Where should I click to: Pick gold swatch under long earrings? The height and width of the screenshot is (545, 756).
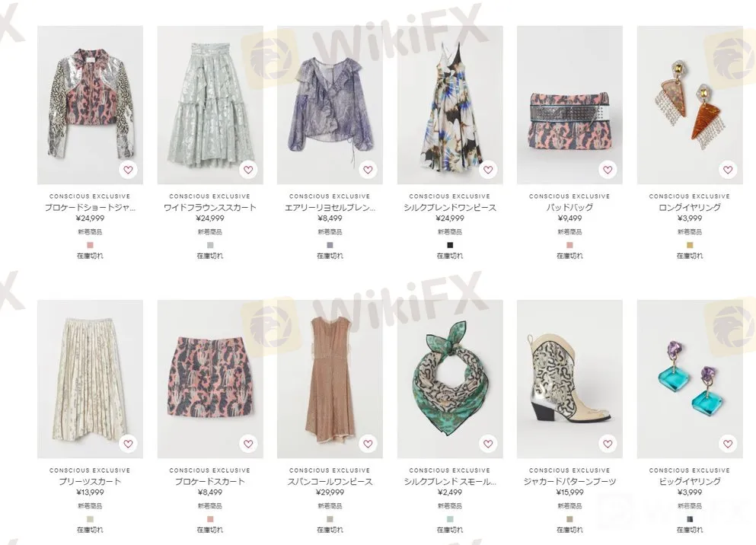tap(690, 245)
